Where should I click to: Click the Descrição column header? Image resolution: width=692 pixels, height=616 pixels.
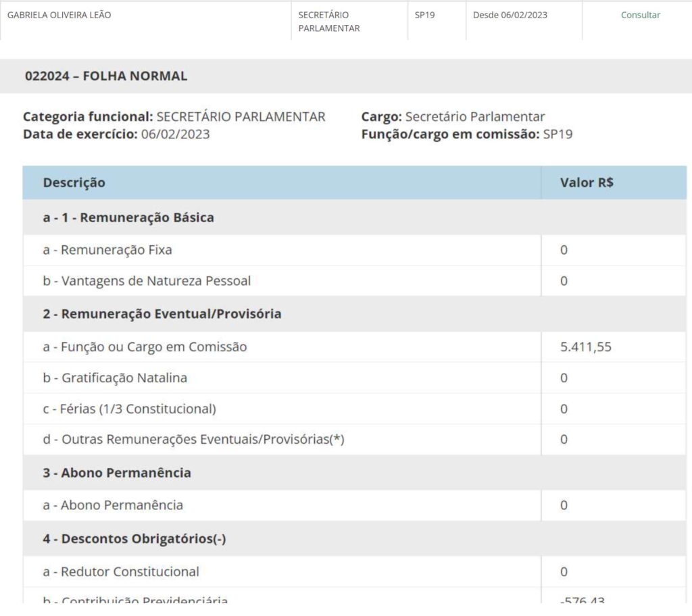(x=74, y=182)
